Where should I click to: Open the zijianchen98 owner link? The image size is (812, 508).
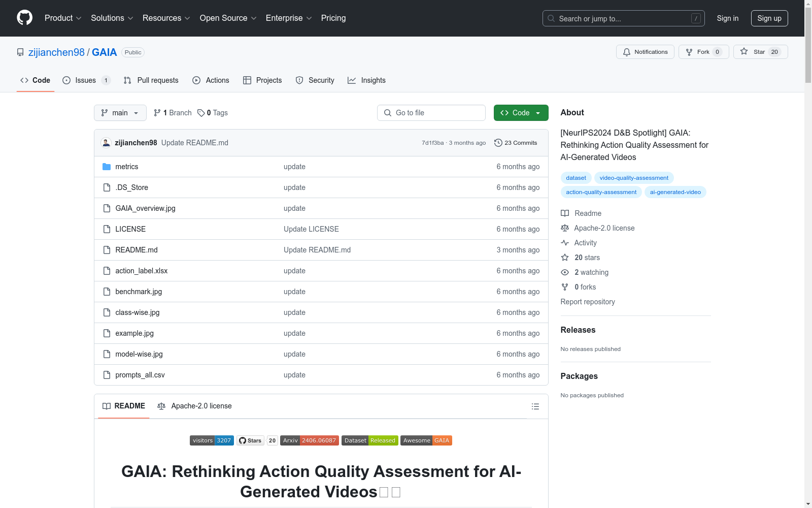click(56, 52)
